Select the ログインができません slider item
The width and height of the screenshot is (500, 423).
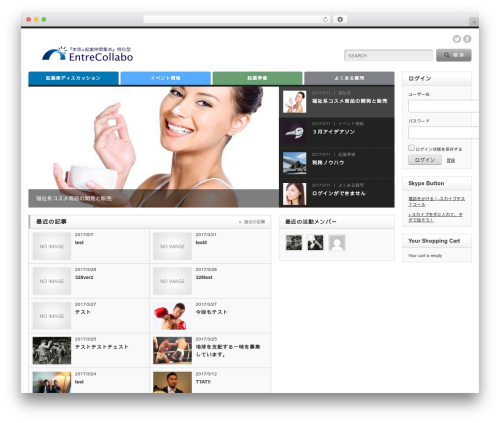pyautogui.click(x=337, y=194)
